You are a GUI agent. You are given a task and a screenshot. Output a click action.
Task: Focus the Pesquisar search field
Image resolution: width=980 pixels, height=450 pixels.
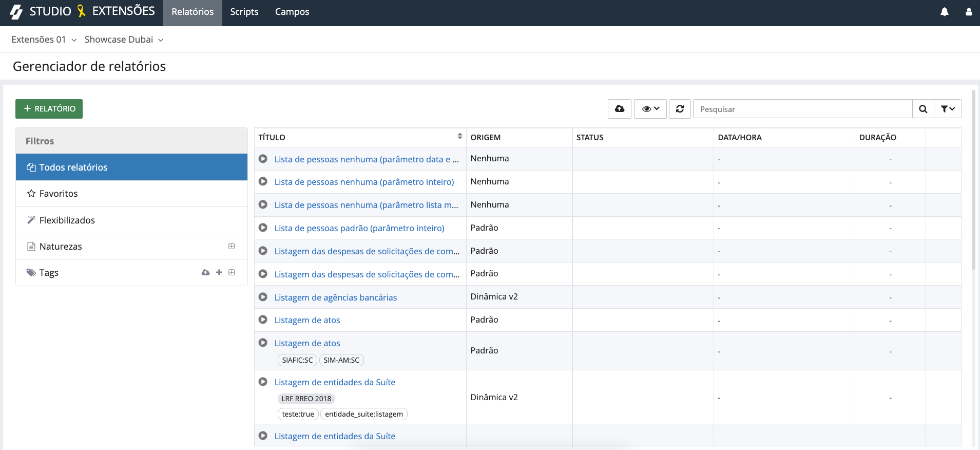[x=802, y=109]
